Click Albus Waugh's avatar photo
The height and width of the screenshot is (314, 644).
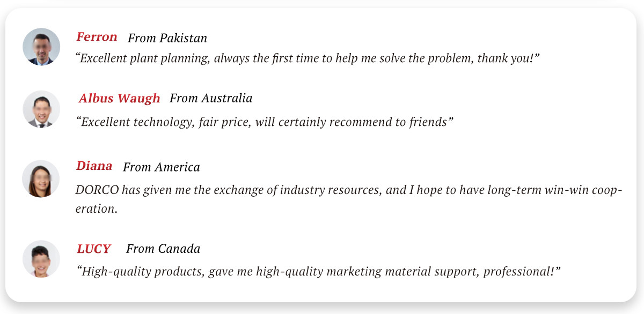[41, 109]
